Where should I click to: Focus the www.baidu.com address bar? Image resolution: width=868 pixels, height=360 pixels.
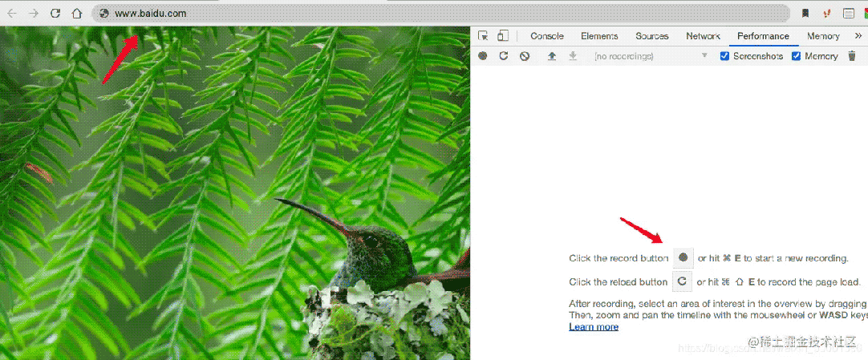tap(440, 14)
